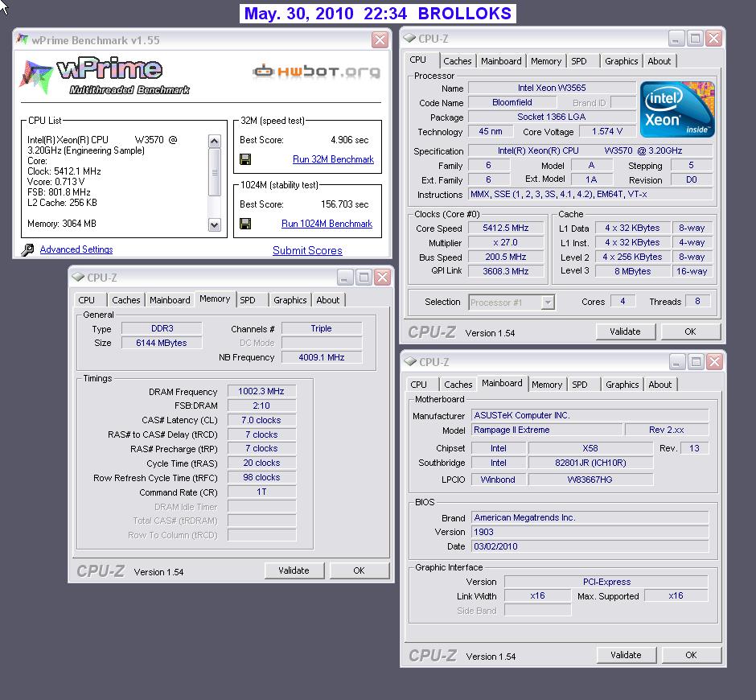Run the 1024M Benchmark
This screenshot has width=756, height=700.
click(x=327, y=224)
